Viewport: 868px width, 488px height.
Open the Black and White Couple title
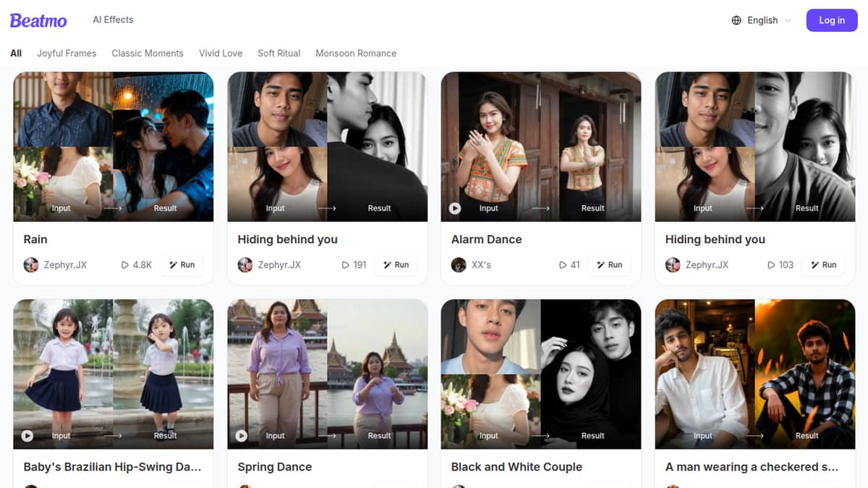516,467
